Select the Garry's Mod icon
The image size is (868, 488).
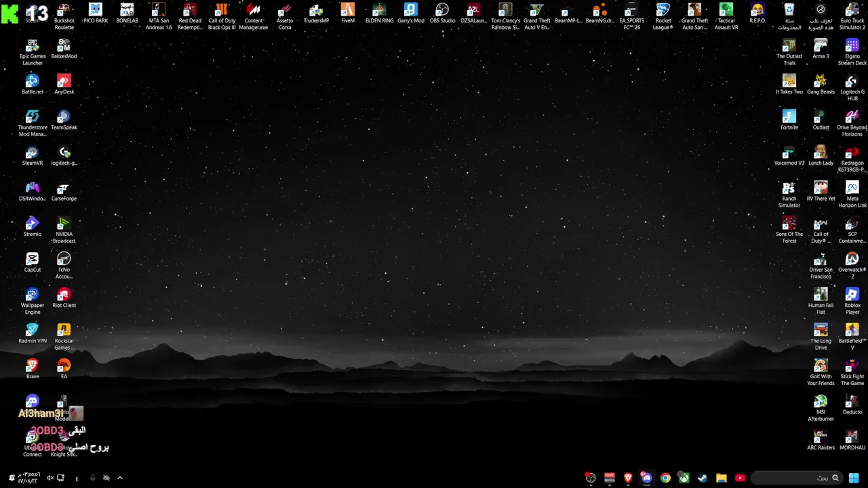click(x=411, y=14)
